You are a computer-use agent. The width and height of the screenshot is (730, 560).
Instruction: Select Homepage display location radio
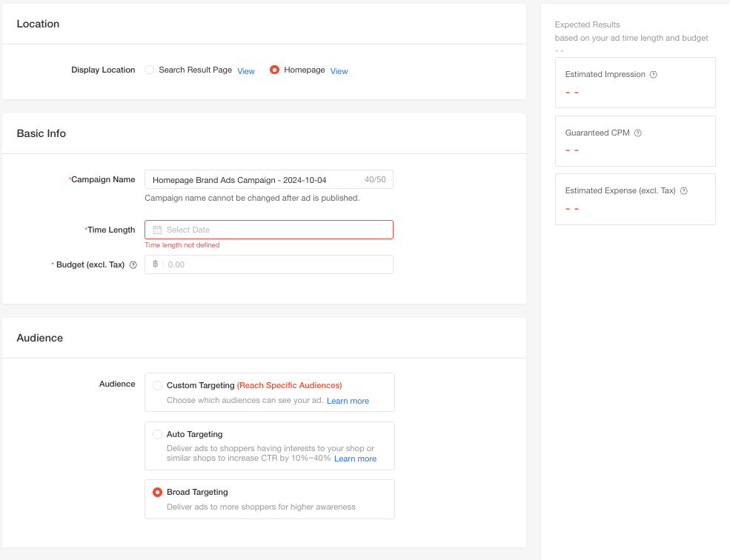click(x=275, y=70)
